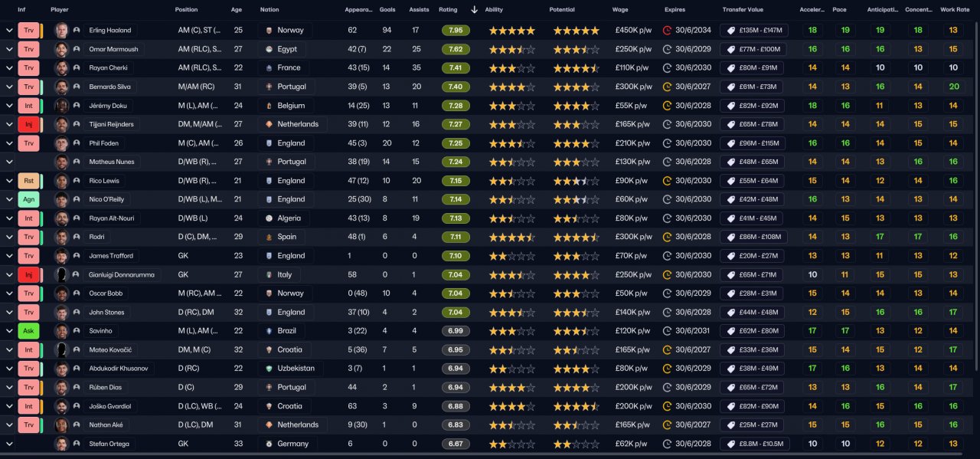
Task: Expand the Erling Haaland row chevron
Action: (x=9, y=31)
